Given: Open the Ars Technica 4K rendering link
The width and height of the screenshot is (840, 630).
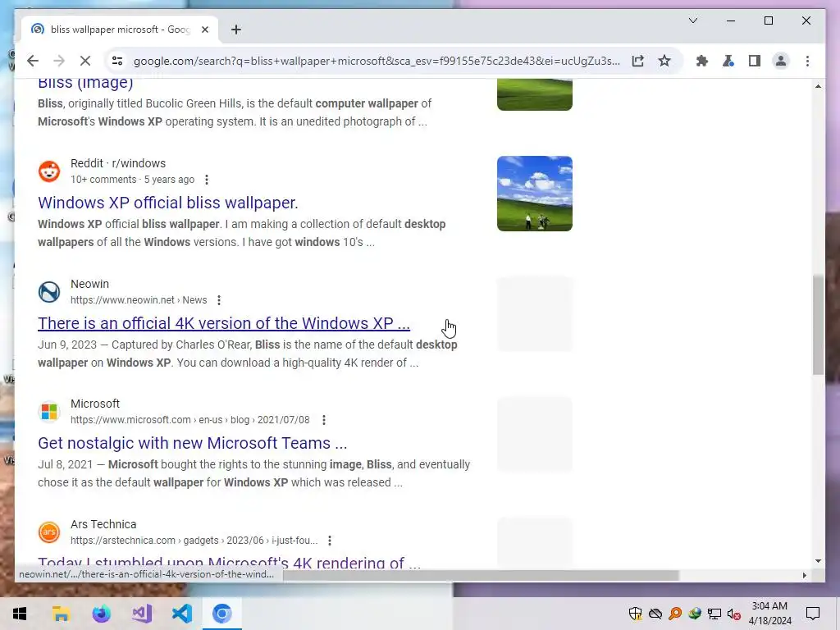Looking at the screenshot, I should [230, 561].
